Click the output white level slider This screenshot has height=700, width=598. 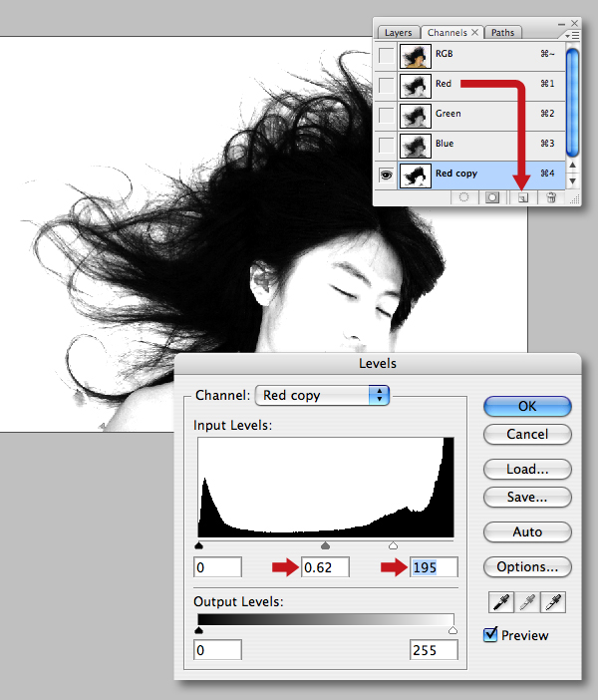(452, 630)
